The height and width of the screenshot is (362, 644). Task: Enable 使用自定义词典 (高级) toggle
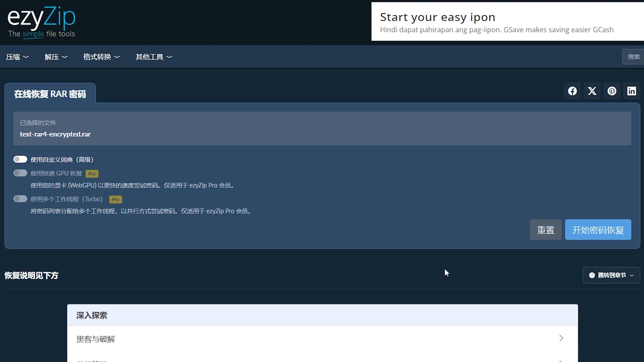tap(20, 159)
